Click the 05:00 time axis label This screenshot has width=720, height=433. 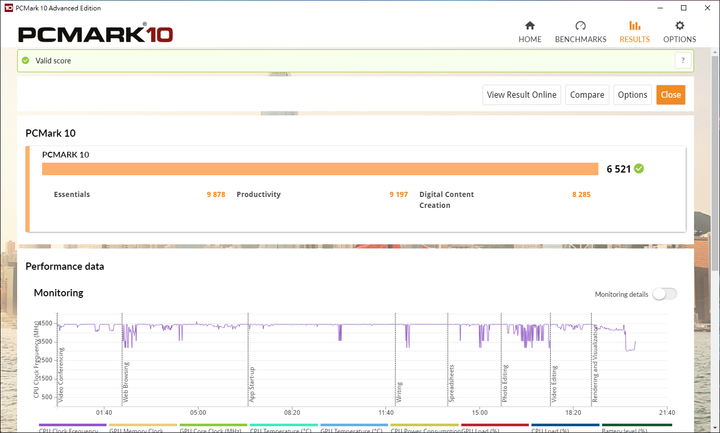pyautogui.click(x=198, y=412)
